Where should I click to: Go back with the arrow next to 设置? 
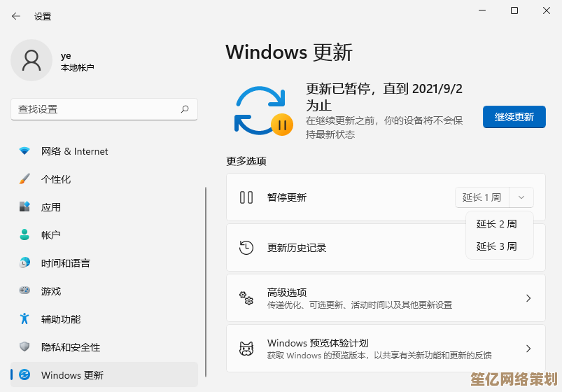(x=16, y=16)
